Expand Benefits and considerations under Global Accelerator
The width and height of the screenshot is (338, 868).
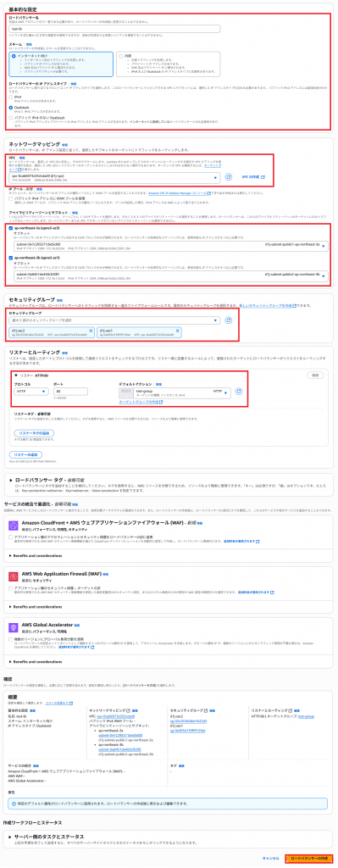pos(36,661)
